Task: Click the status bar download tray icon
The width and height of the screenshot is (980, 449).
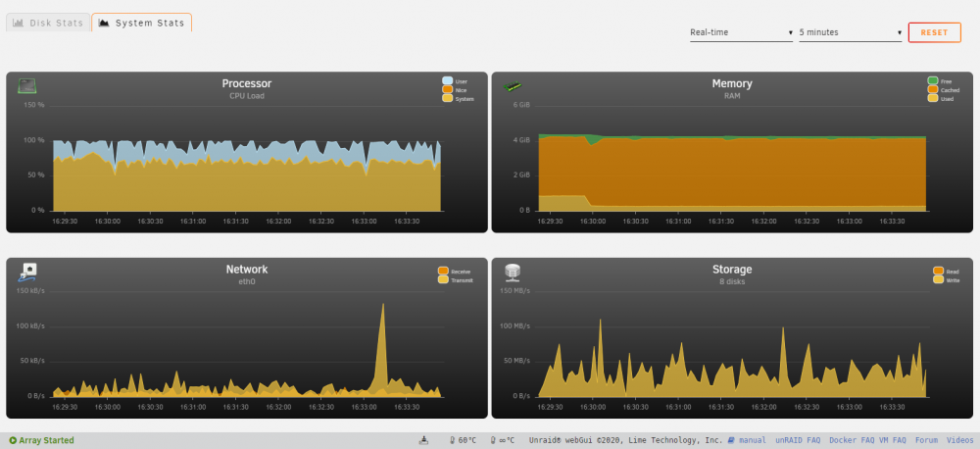Action: (x=423, y=440)
